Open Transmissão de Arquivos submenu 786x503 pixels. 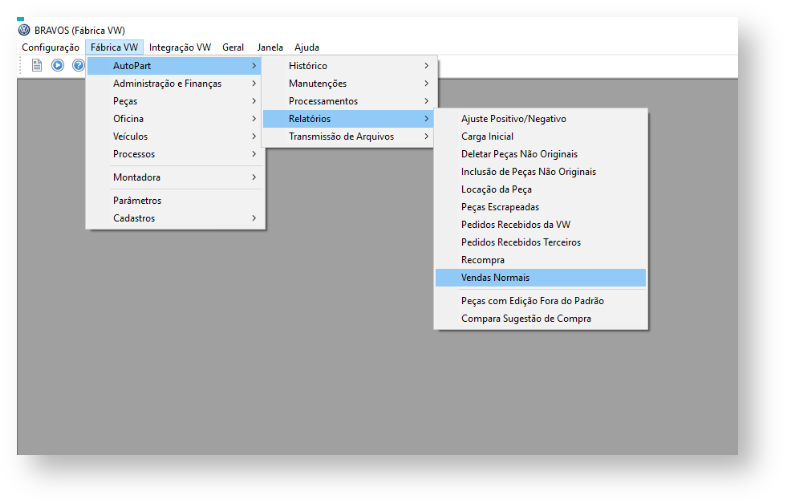coord(349,136)
